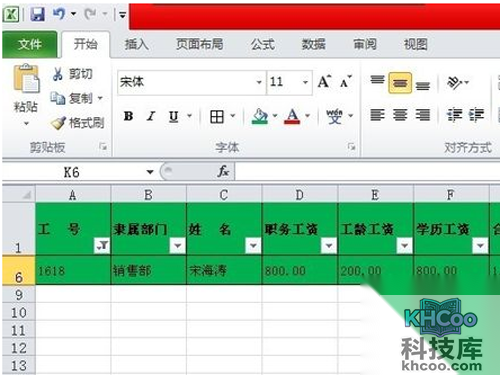The image size is (500, 375).
Task: Expand the phonetic guide dropdown arrow
Action: (x=351, y=116)
